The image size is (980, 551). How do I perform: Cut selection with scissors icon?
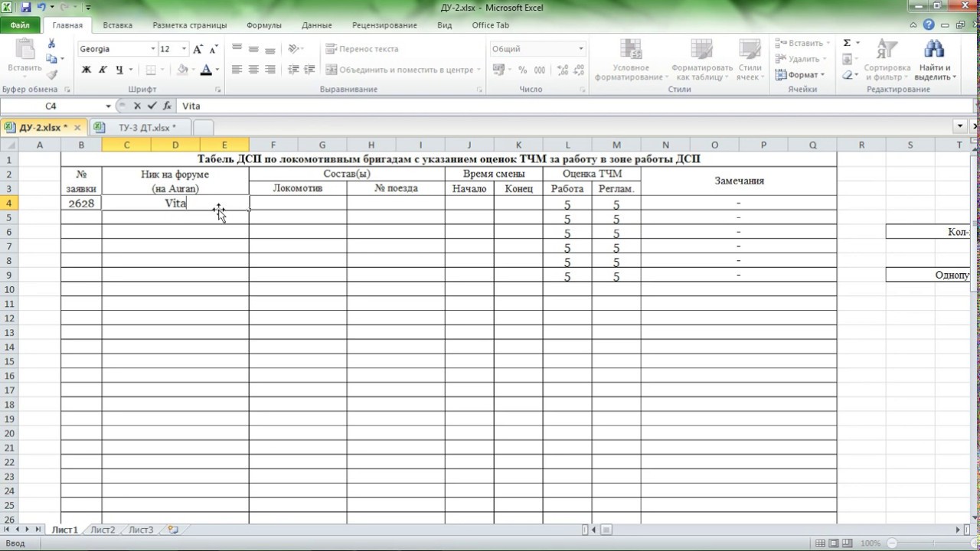click(x=51, y=44)
